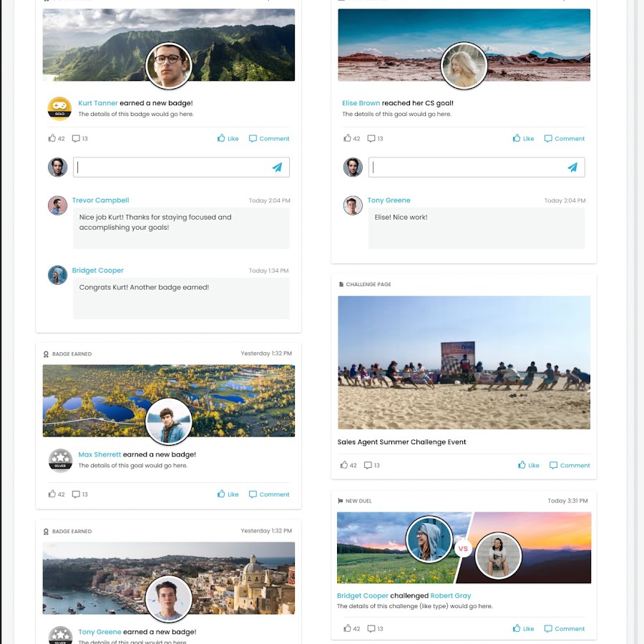Open Comment on Elise Brown's goal post
644x644 pixels.
pyautogui.click(x=565, y=138)
